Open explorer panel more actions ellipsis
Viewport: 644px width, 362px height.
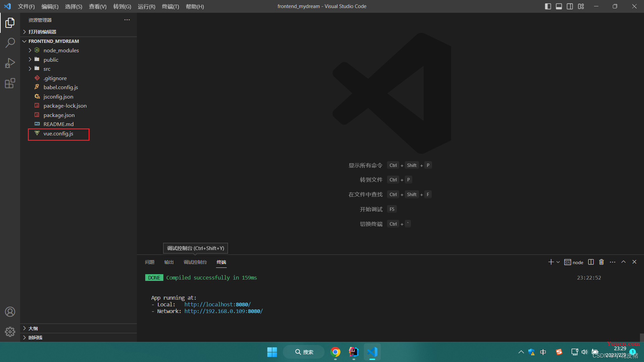click(x=127, y=20)
